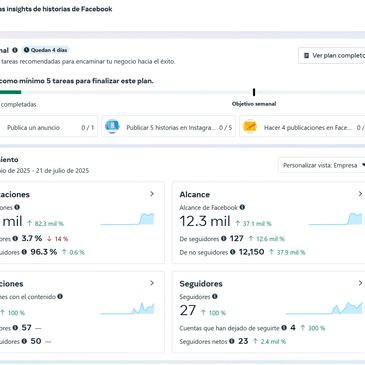Click the 0 / 5 counter on Instagram stories task
The width and height of the screenshot is (365, 365).
point(225,128)
